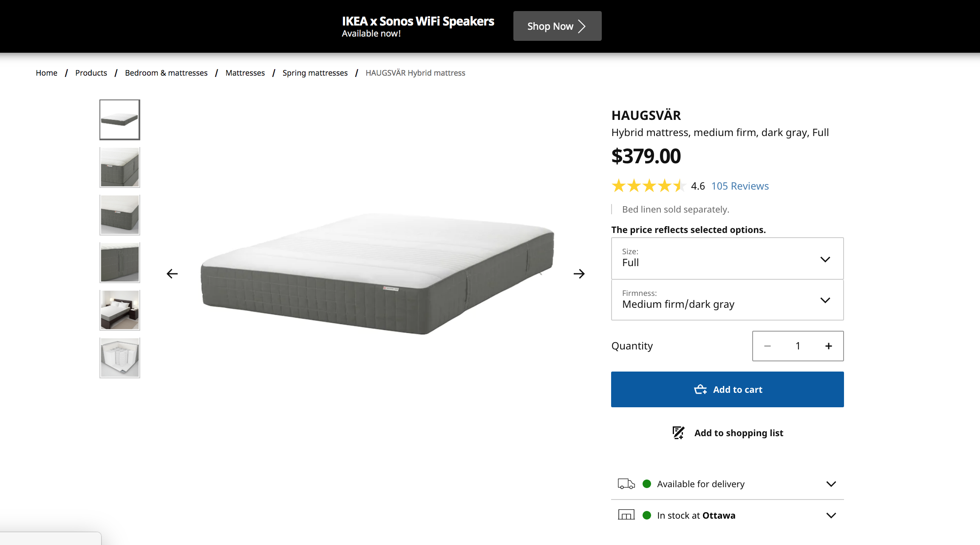Advance to the next product image arrow
This screenshot has width=980, height=545.
pos(579,274)
